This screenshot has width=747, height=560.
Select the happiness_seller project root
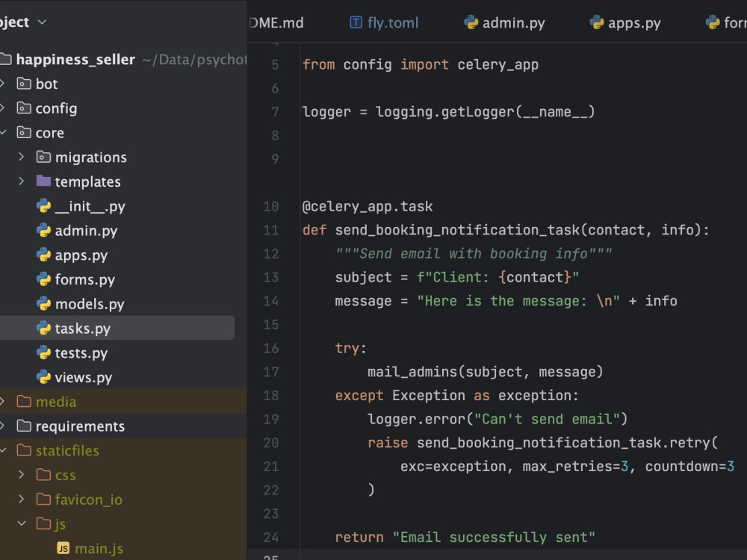tap(75, 59)
